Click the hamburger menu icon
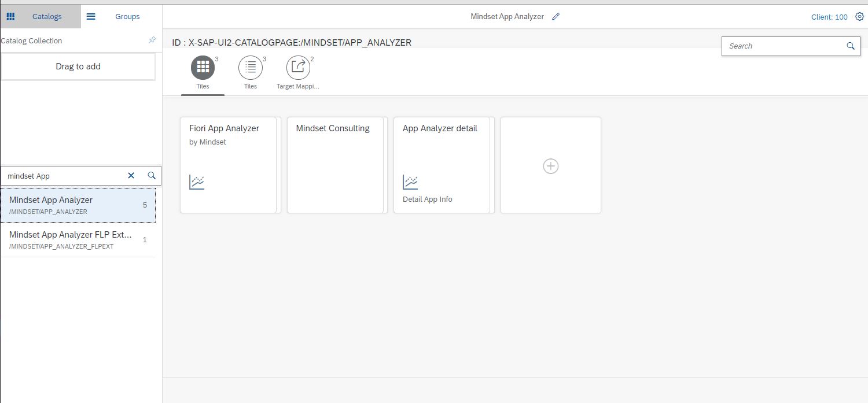This screenshot has width=868, height=403. [x=91, y=16]
